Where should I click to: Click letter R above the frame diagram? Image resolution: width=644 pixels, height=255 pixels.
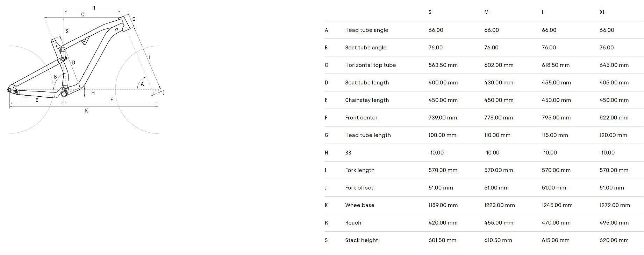(x=93, y=8)
